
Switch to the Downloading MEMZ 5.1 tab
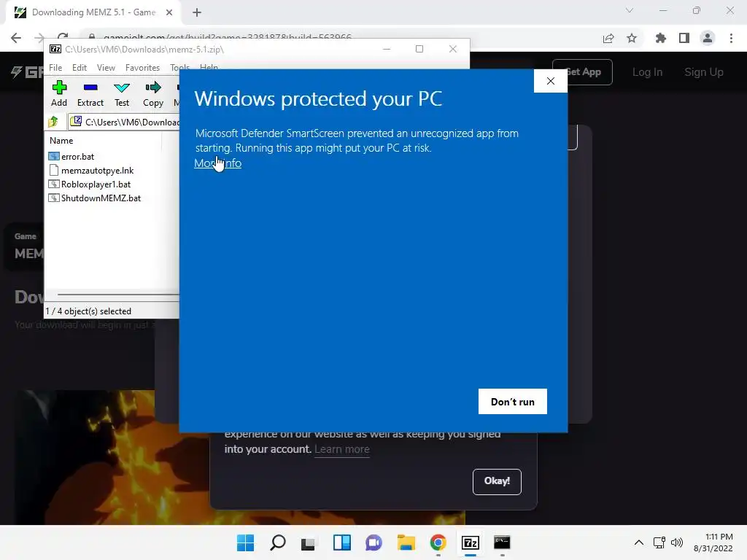pos(93,12)
